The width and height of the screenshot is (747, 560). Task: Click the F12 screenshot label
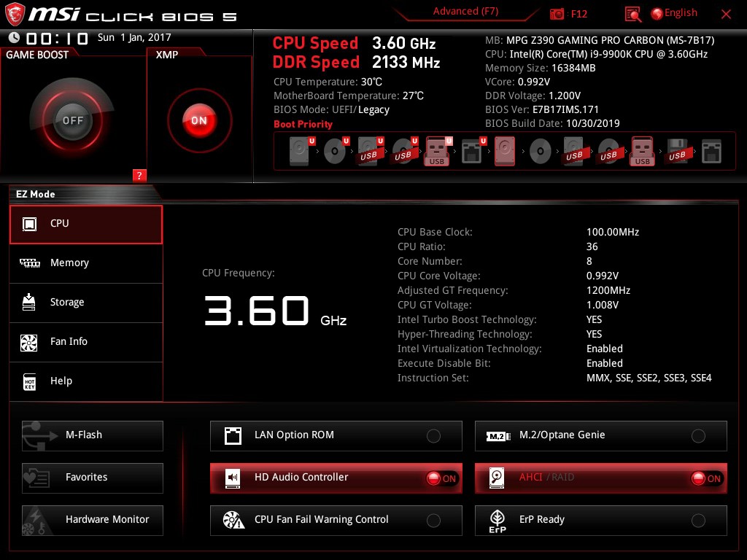pos(578,14)
